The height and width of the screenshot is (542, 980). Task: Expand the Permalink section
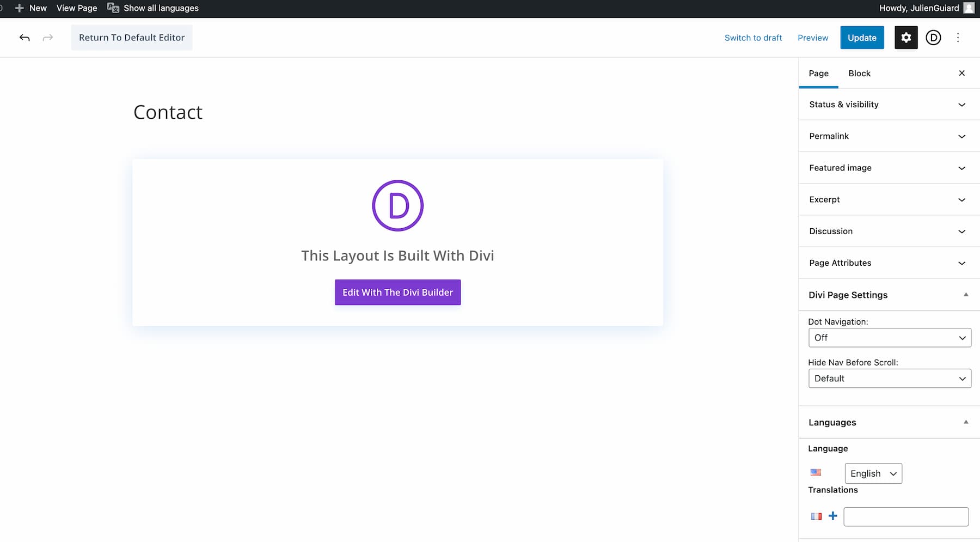pyautogui.click(x=889, y=136)
